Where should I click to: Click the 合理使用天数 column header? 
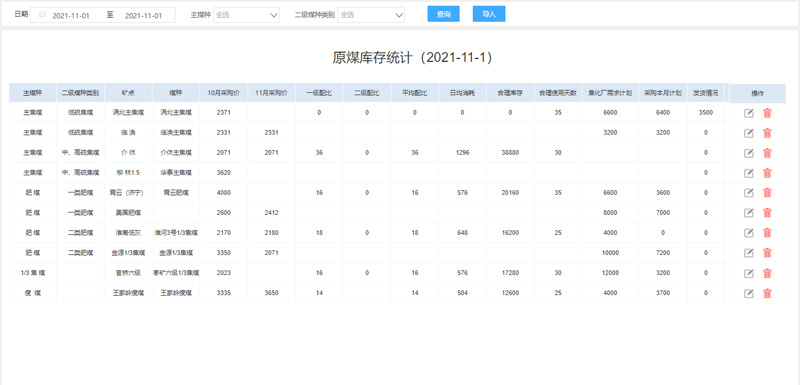(x=558, y=93)
